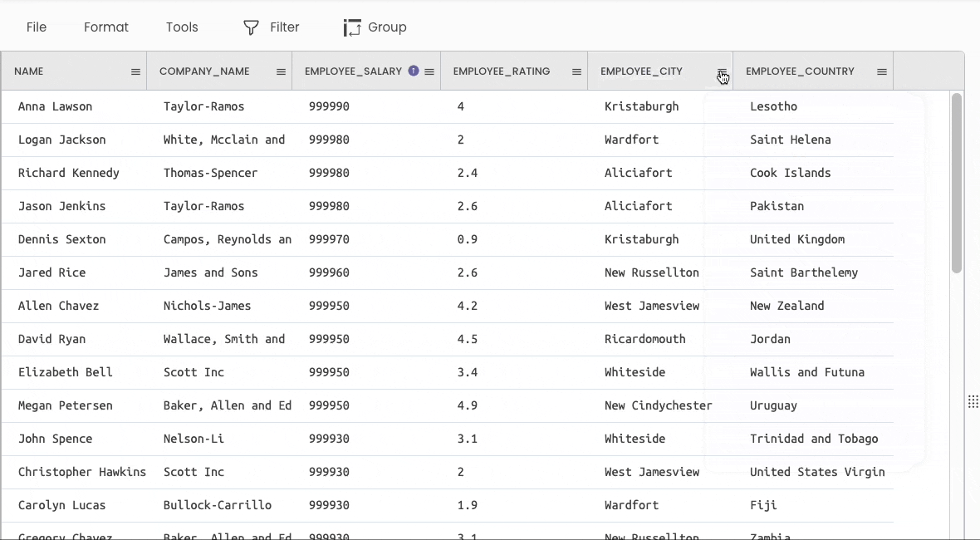Click the Filter button
980x540 pixels.
click(272, 27)
